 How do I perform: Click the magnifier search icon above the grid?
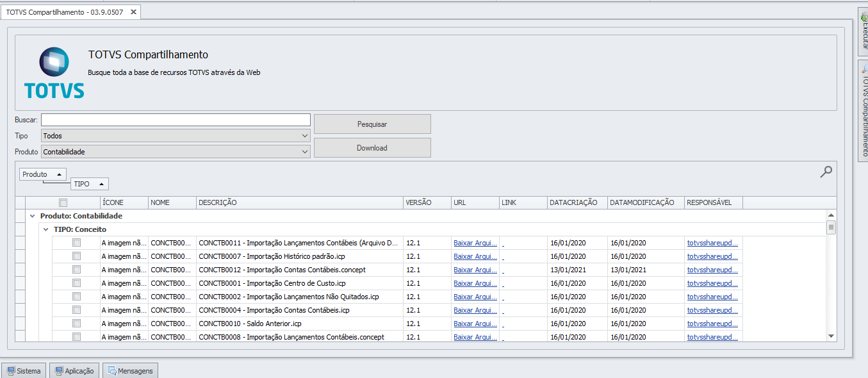coord(826,172)
